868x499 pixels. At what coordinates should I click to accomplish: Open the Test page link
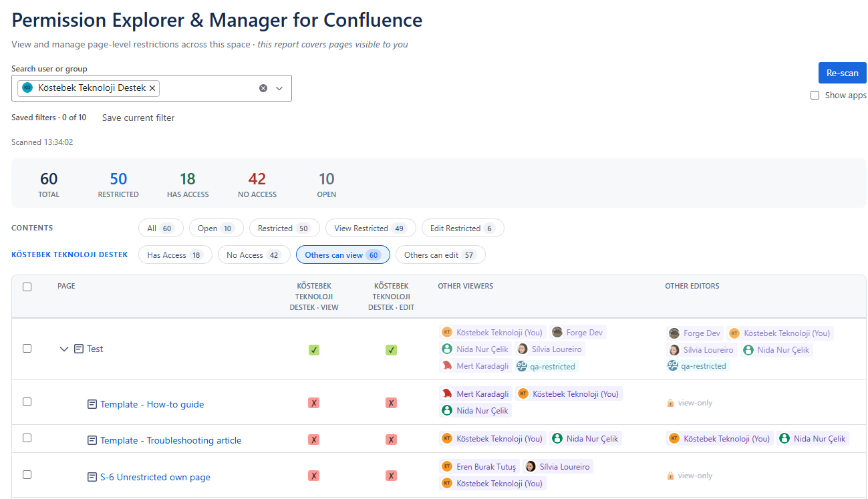[95, 349]
